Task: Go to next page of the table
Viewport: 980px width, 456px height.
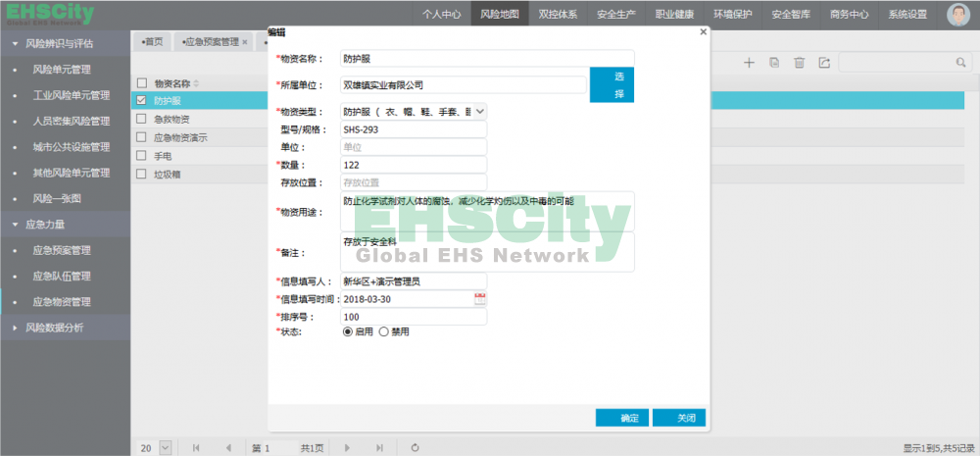Action: click(x=347, y=448)
